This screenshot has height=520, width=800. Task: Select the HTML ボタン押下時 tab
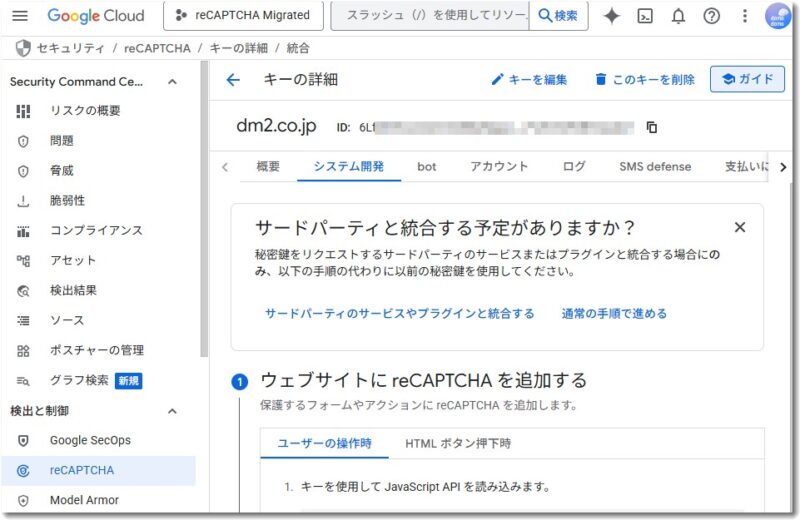(x=458, y=443)
